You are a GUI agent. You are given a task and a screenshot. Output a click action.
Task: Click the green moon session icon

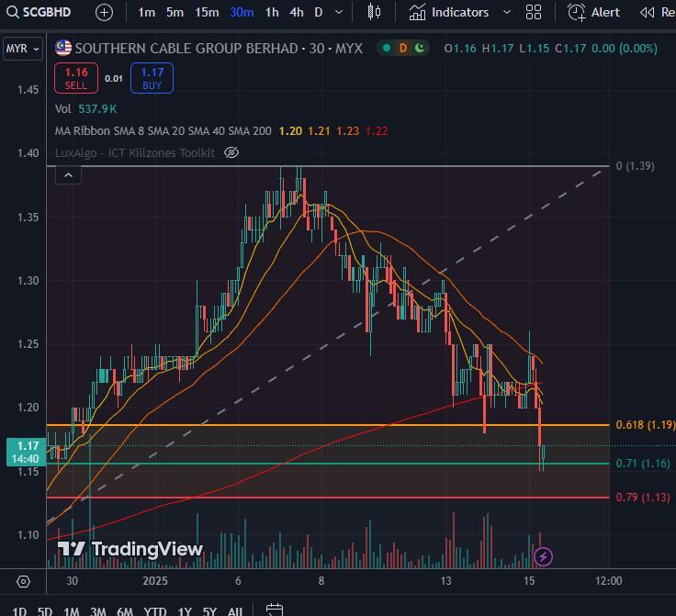pyautogui.click(x=420, y=48)
